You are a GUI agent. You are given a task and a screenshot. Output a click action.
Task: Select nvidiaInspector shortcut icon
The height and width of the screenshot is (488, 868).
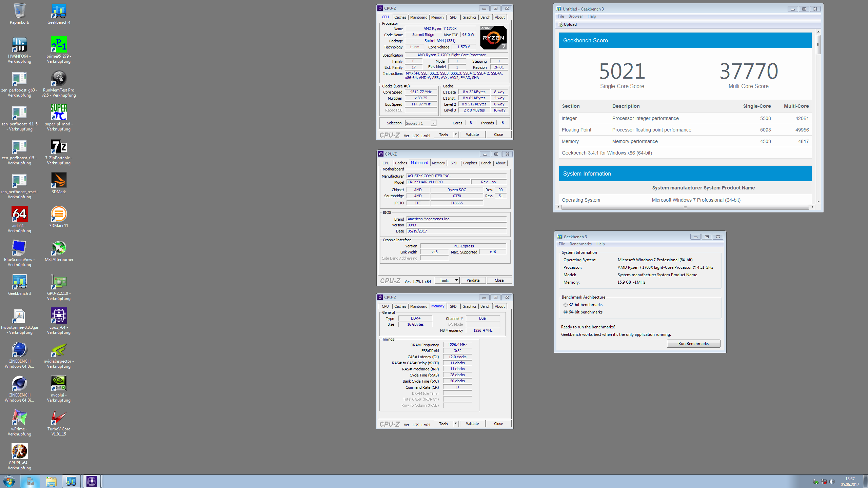tap(59, 355)
